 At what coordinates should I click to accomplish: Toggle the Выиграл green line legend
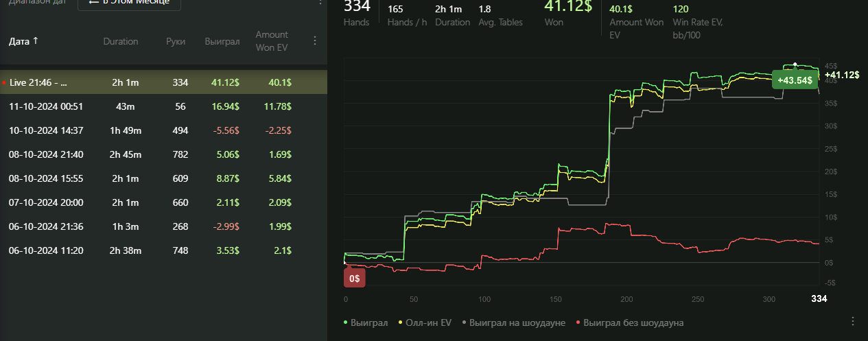(365, 322)
